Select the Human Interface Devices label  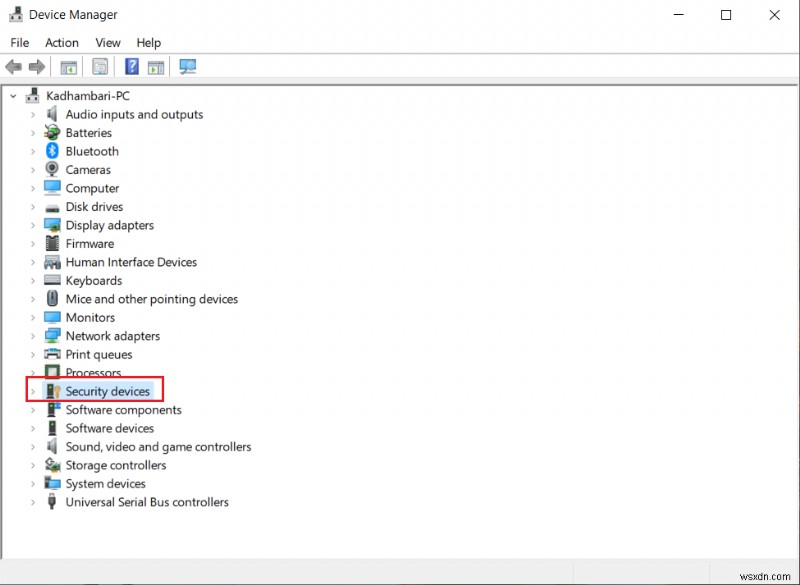click(131, 262)
